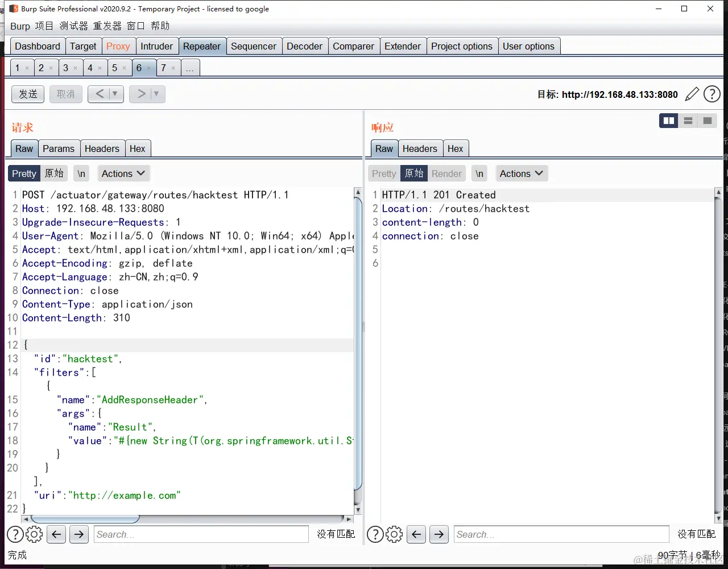The height and width of the screenshot is (569, 728).
Task: Open request Actions dropdown
Action: click(123, 174)
